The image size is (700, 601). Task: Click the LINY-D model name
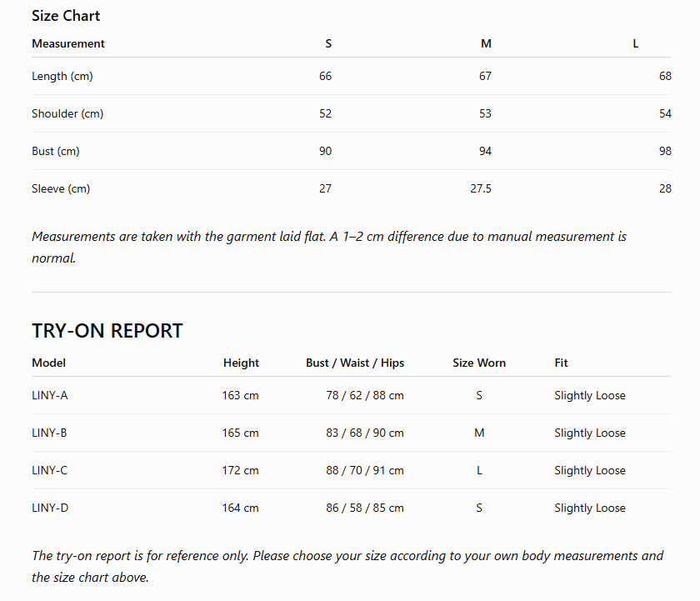coord(50,508)
